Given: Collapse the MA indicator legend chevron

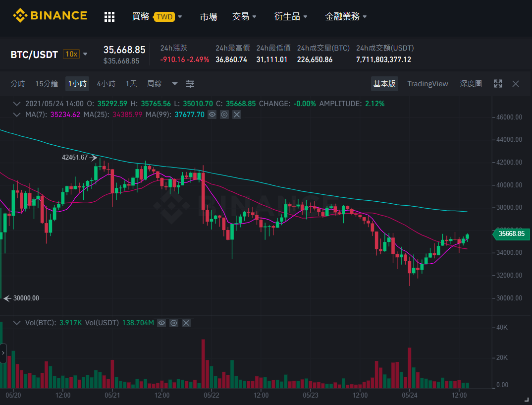Looking at the screenshot, I should (16, 115).
